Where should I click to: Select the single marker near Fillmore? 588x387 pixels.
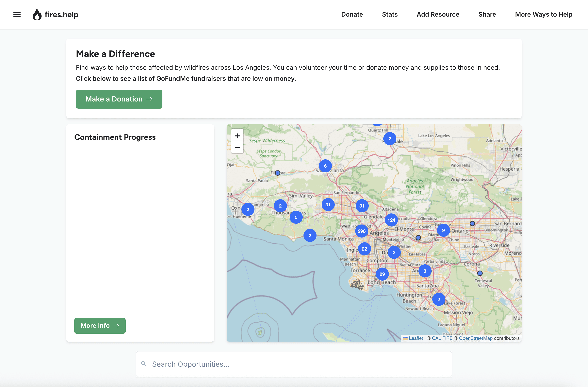[x=277, y=173]
